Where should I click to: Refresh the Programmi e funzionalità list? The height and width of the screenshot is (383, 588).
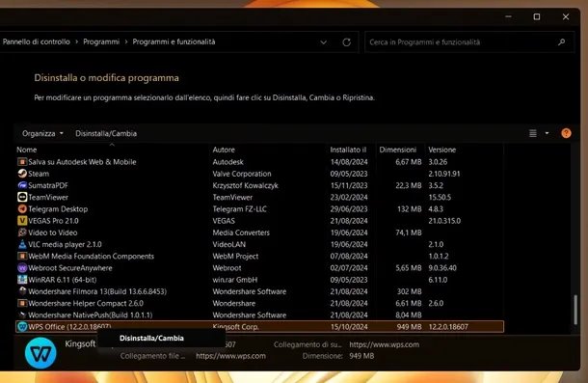tap(346, 42)
